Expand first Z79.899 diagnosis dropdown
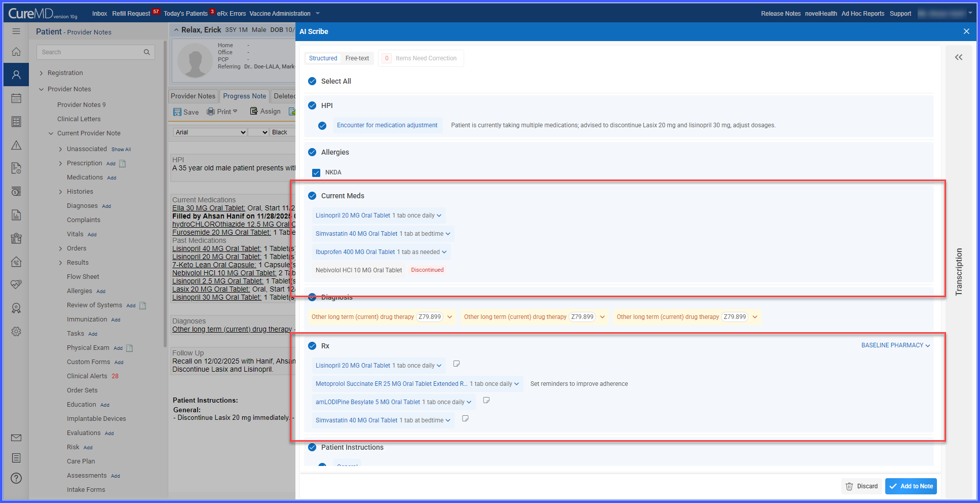The height and width of the screenshot is (503, 980). [449, 317]
